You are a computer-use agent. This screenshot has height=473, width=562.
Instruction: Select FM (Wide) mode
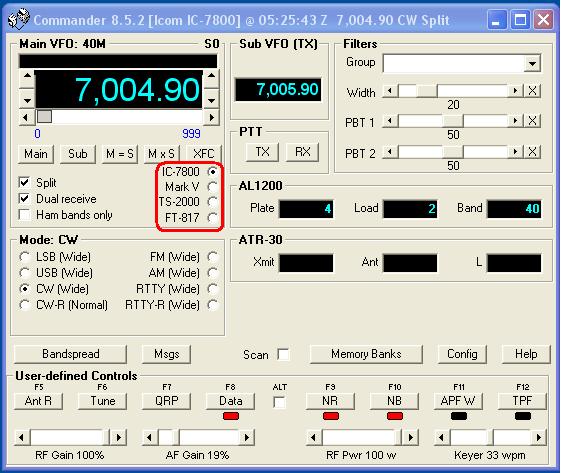(x=213, y=257)
